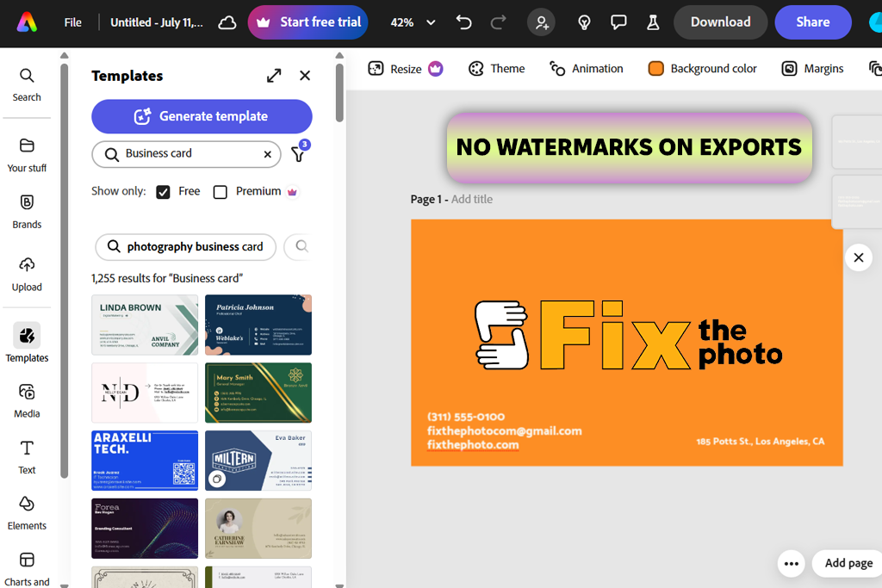
Task: Click the Download button
Action: point(721,22)
